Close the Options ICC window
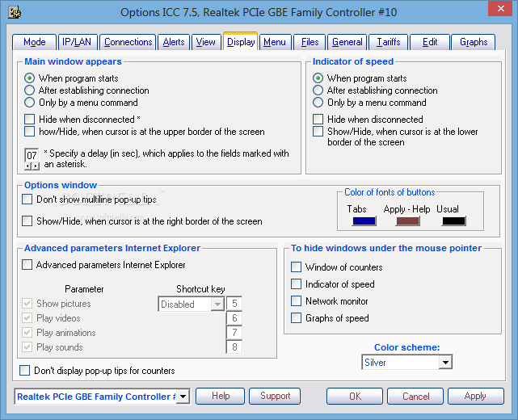Viewport: 518px width, 420px height. click(x=500, y=9)
